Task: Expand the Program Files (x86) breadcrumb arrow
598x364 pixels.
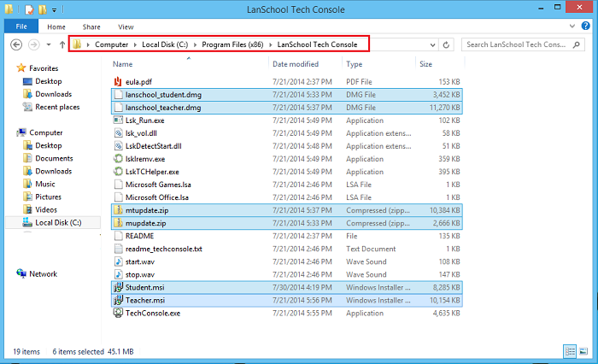Action: tap(271, 44)
